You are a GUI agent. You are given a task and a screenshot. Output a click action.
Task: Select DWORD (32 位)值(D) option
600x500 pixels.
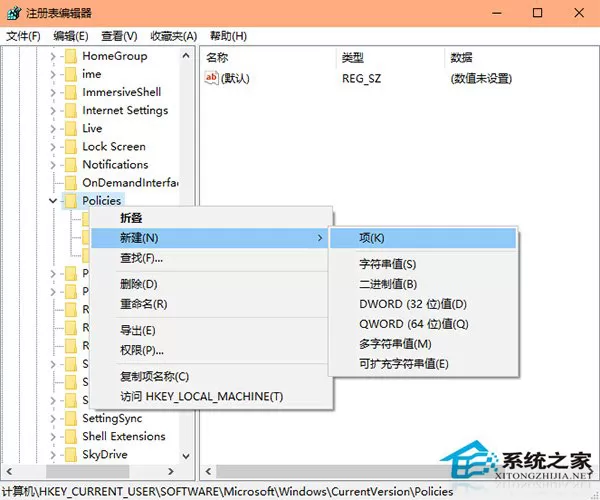[x=413, y=304]
